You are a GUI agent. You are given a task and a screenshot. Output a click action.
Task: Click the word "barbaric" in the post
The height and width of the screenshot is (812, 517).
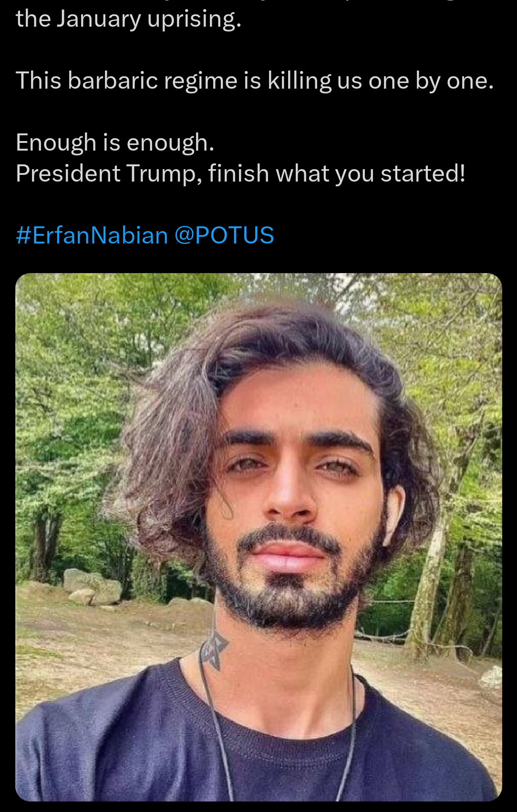coord(113,81)
